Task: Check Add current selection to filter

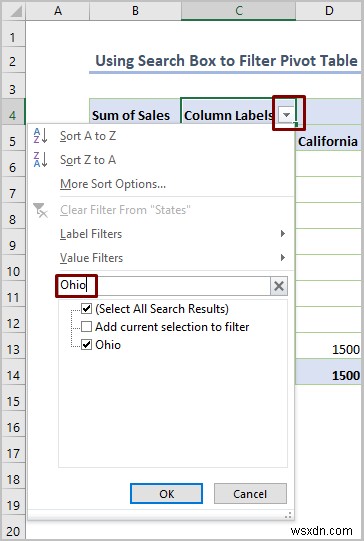Action: (x=86, y=326)
